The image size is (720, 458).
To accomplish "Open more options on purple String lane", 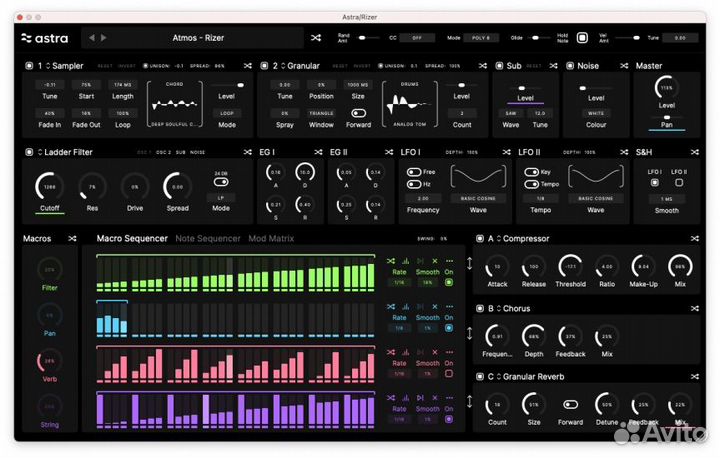I will click(450, 397).
